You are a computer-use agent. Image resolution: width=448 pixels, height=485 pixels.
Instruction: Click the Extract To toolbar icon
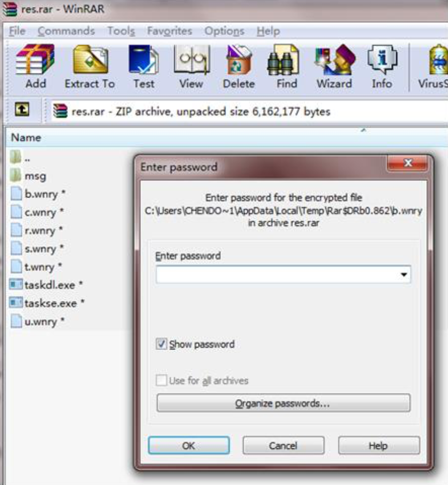(x=89, y=67)
